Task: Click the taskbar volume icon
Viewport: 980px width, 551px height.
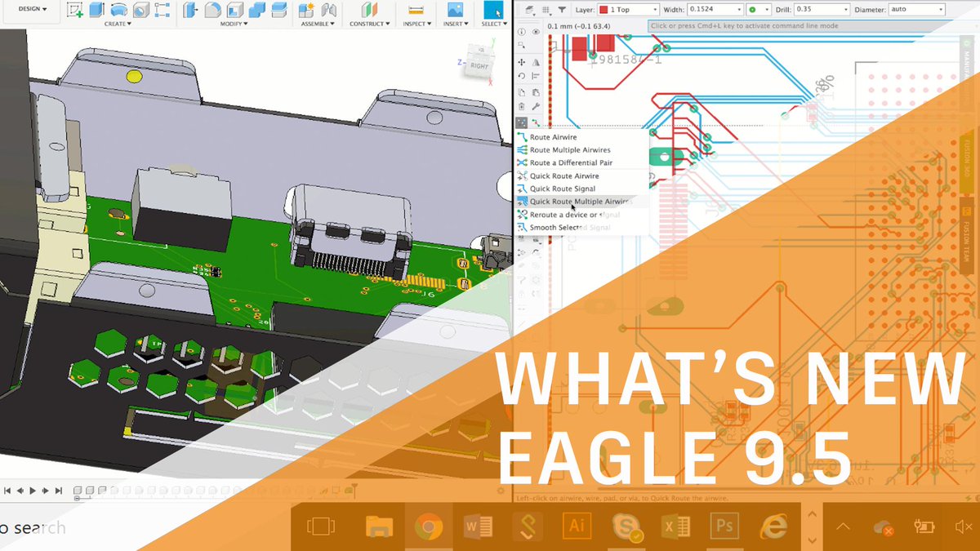Action: pyautogui.click(x=962, y=528)
